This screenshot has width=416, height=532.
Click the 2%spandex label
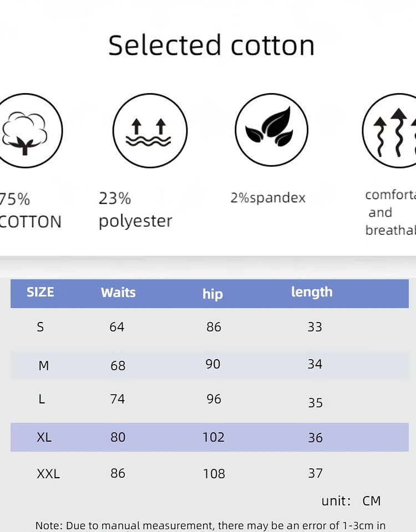(268, 197)
